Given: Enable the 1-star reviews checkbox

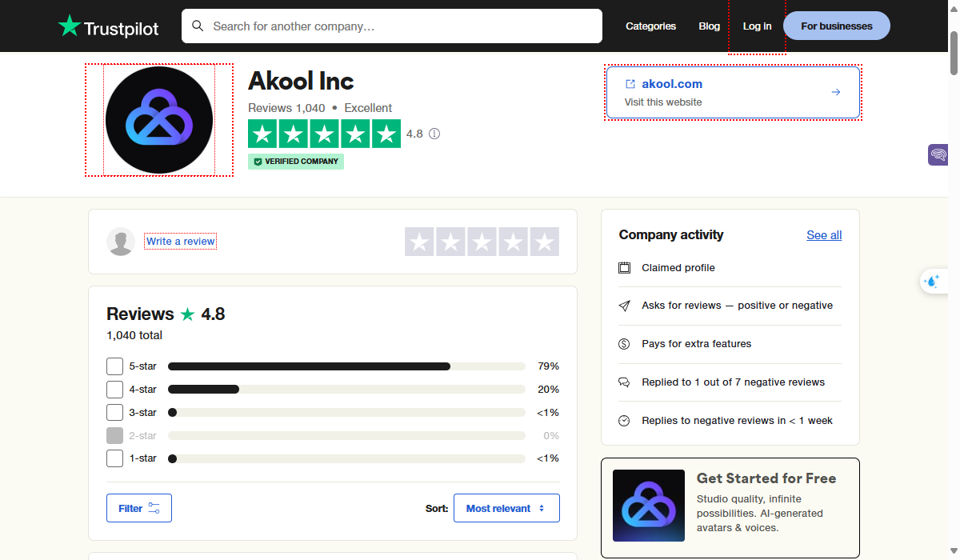Looking at the screenshot, I should pos(115,458).
